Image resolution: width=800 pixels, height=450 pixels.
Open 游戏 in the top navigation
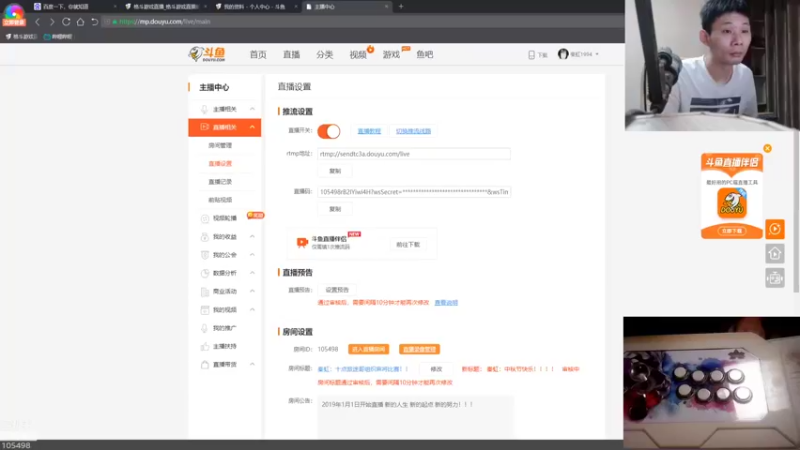click(391, 55)
